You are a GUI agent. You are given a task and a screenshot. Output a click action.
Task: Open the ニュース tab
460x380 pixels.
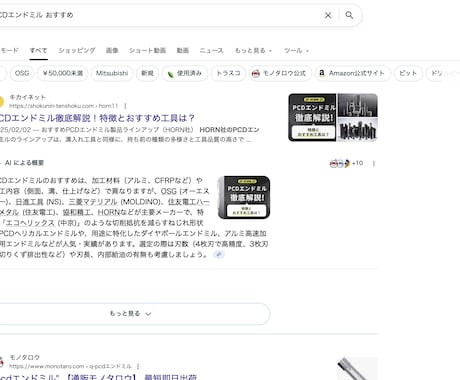[x=211, y=50]
